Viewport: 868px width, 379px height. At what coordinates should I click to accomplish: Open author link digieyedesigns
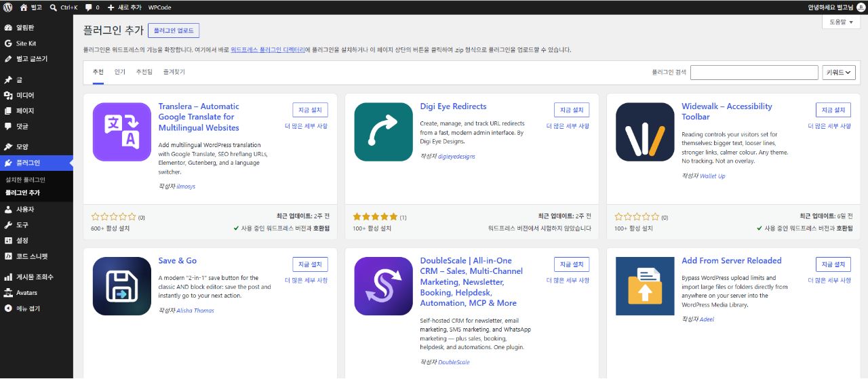click(x=456, y=157)
